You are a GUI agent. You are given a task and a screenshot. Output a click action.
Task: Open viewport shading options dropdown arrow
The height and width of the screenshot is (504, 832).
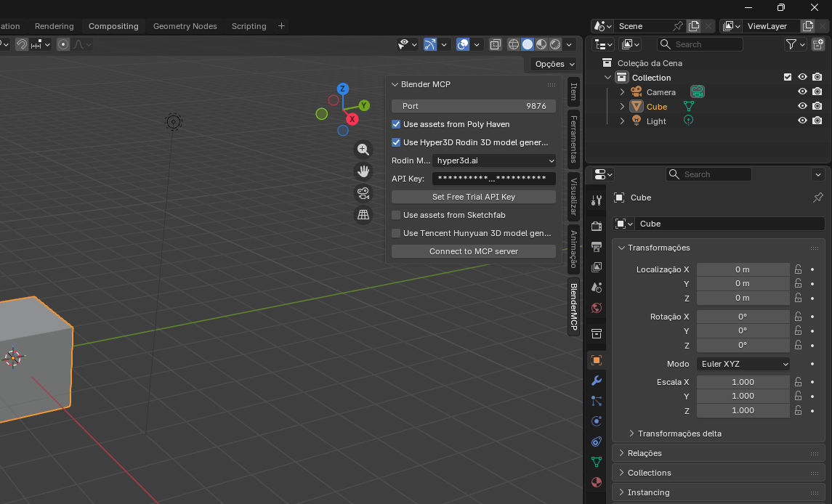pos(569,44)
